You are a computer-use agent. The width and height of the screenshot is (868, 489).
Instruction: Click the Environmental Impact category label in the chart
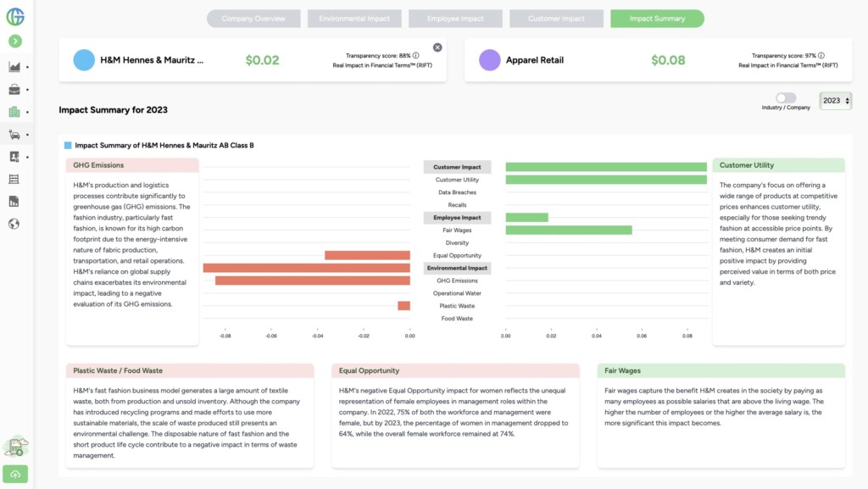coord(457,268)
